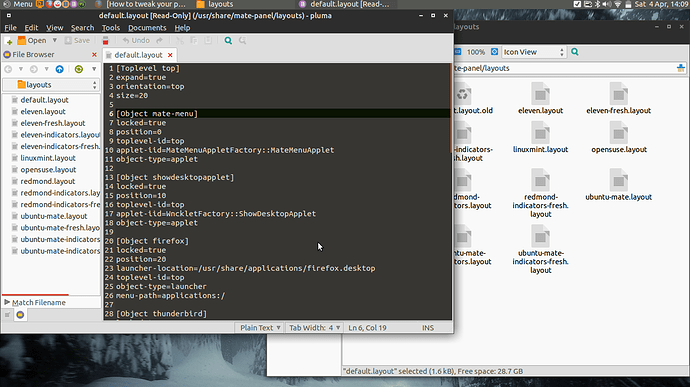
Task: Click the Undo toolbar button
Action: tap(136, 41)
